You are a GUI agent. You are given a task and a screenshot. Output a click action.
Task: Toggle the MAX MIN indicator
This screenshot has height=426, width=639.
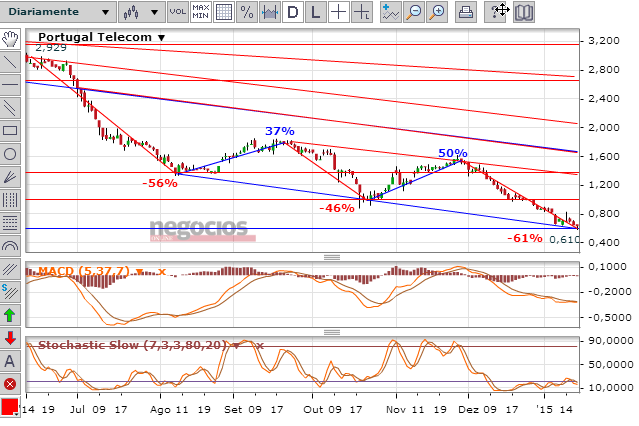coord(201,12)
